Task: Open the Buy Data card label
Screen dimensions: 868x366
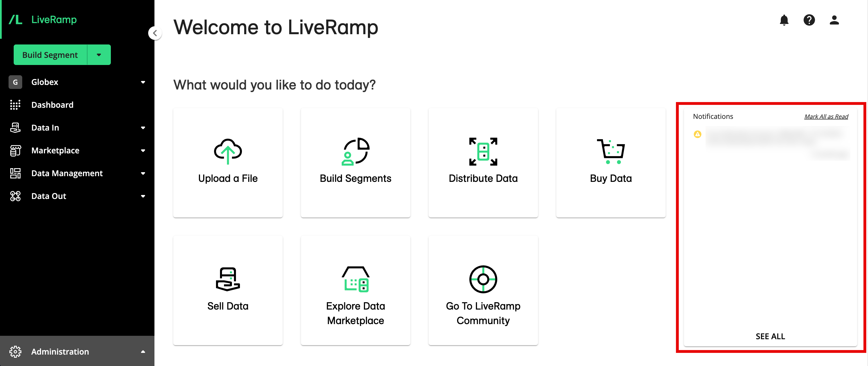Action: pyautogui.click(x=611, y=178)
